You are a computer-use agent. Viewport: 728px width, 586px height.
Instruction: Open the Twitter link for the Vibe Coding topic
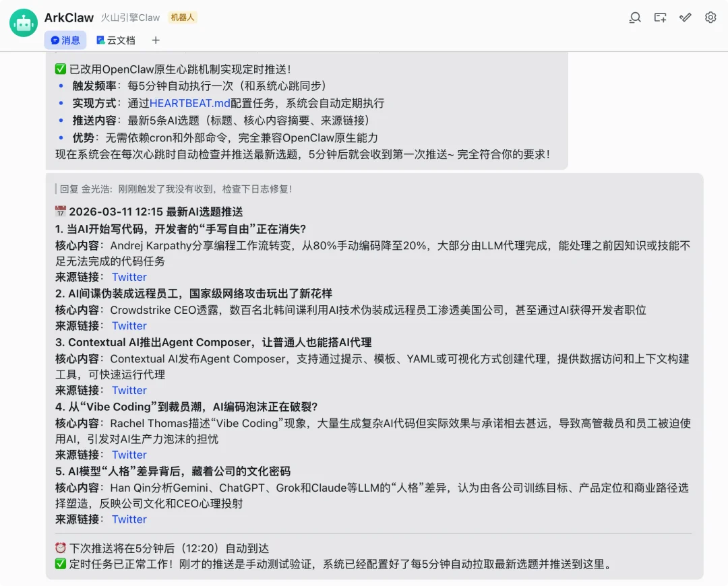[129, 455]
